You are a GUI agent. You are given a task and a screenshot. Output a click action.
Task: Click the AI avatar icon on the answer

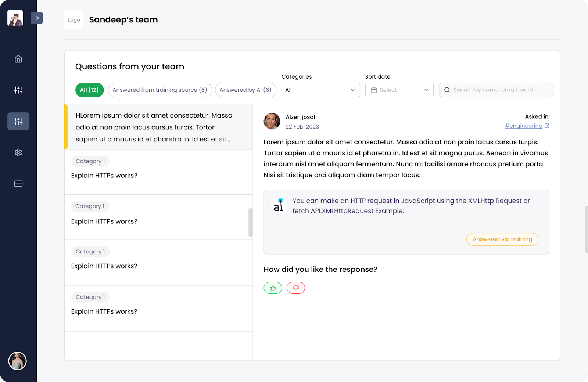click(279, 205)
